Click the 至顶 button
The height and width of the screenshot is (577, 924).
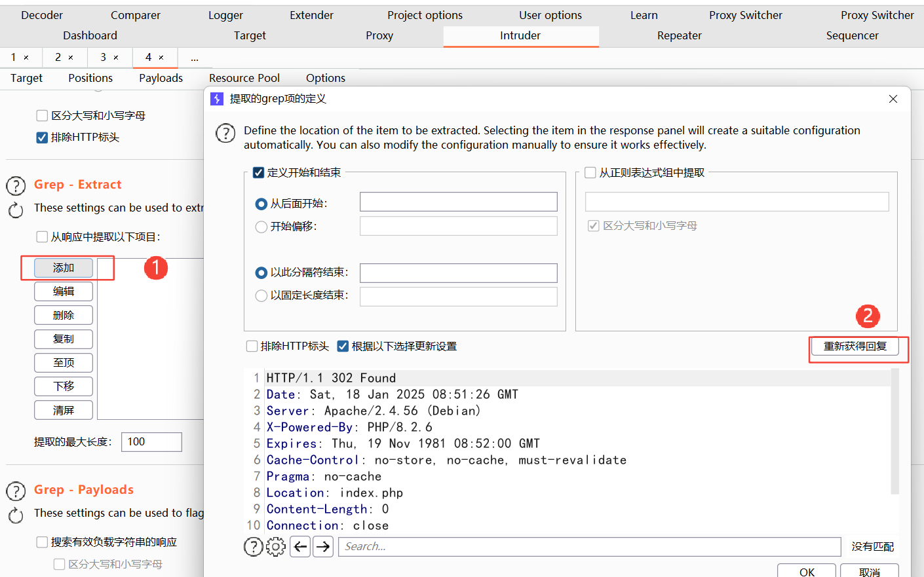(64, 363)
